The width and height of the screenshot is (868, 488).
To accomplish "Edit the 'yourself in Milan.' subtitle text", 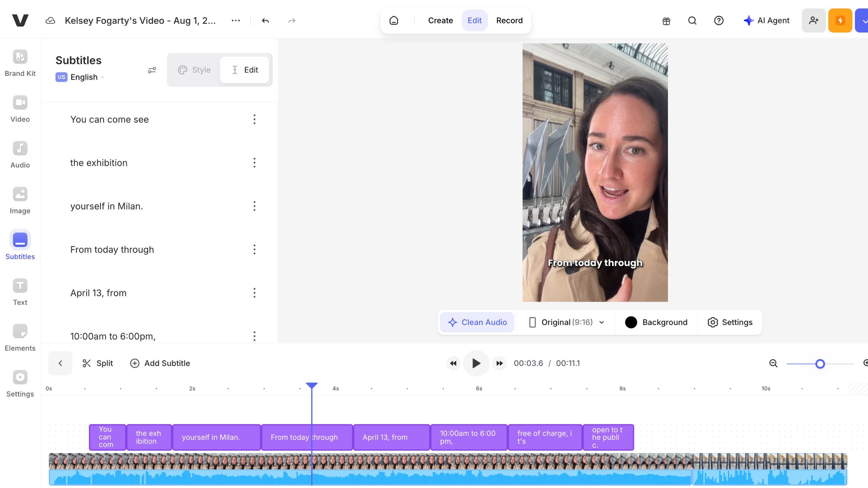I will point(106,206).
